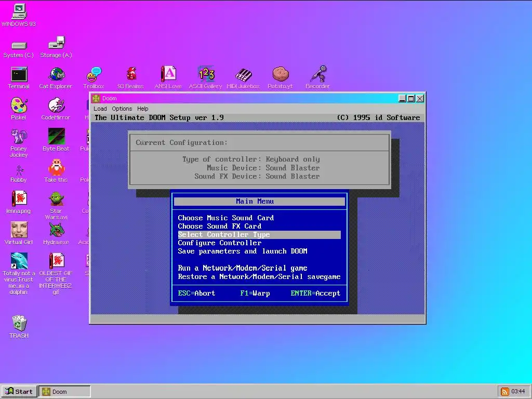Click the 'Music Device: Sound Blaster' line
The width and height of the screenshot is (532, 399).
tap(263, 168)
